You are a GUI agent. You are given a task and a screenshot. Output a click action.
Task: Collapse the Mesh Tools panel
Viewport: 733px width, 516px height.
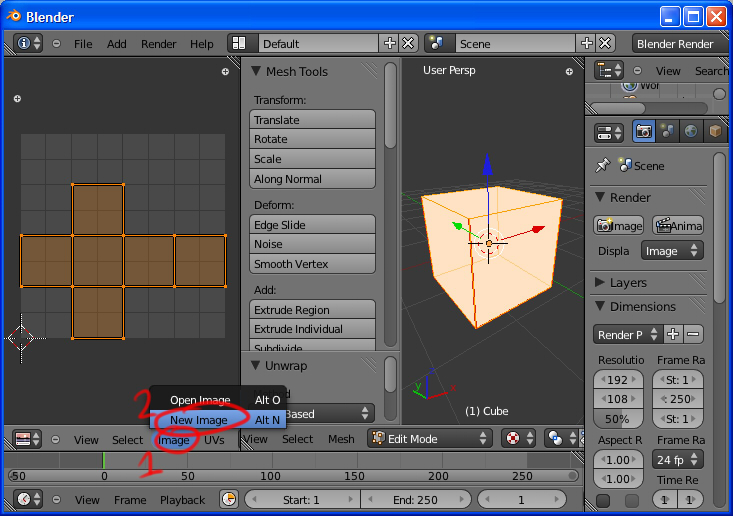click(x=256, y=71)
